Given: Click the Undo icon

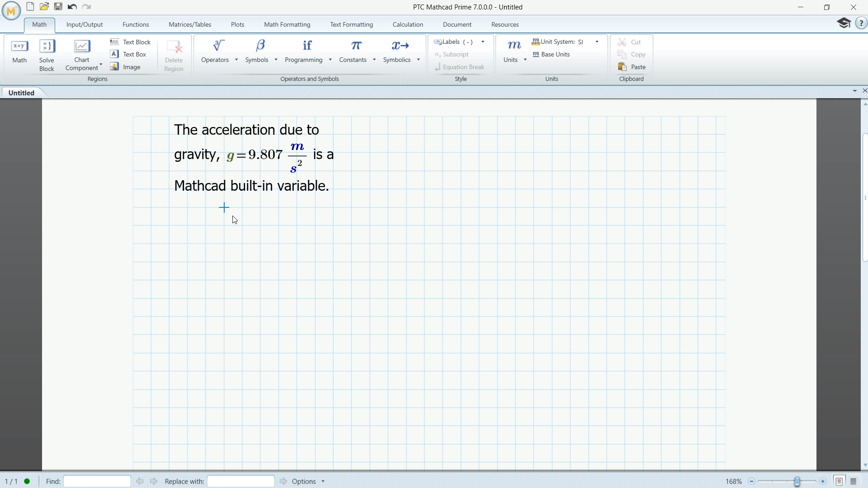Looking at the screenshot, I should [x=72, y=7].
